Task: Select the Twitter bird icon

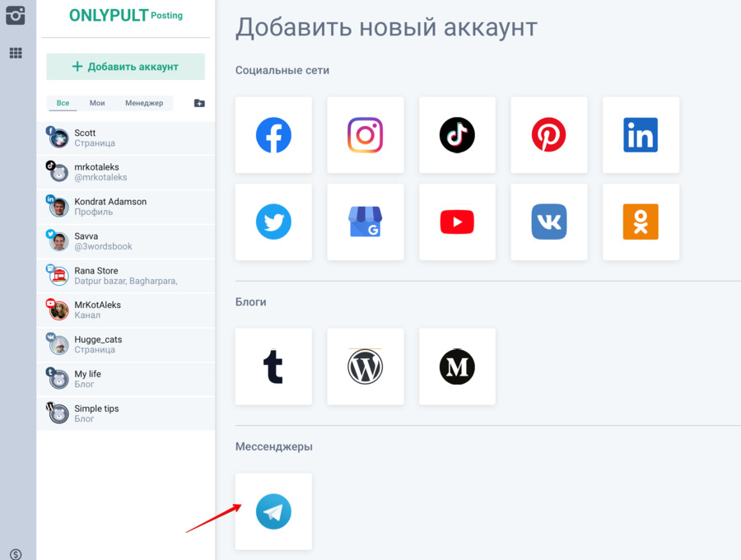Action: tap(273, 222)
